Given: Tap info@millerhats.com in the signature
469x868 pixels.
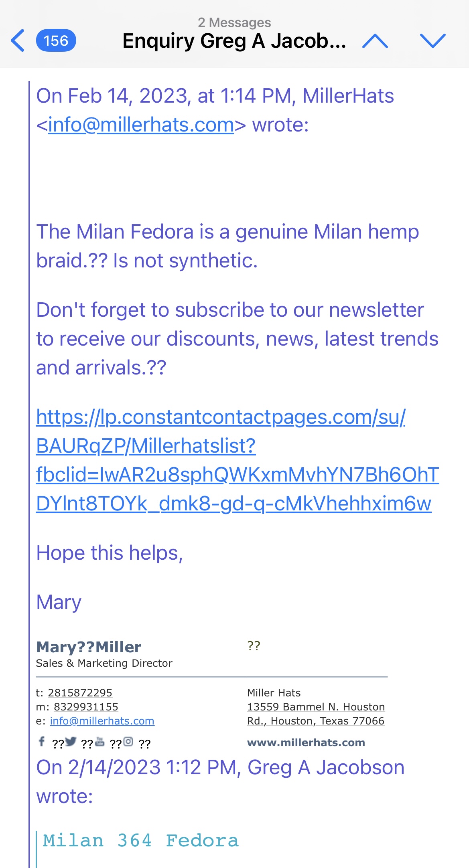Looking at the screenshot, I should (102, 721).
